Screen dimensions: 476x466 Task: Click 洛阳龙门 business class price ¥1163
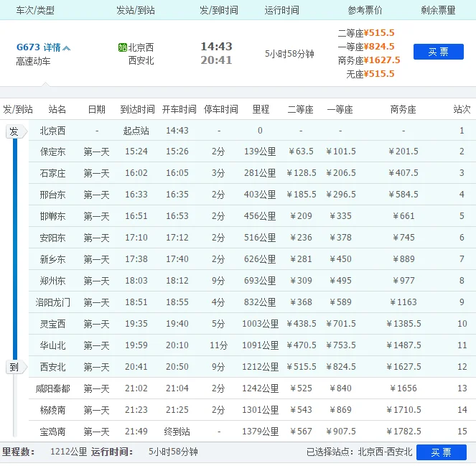click(403, 302)
